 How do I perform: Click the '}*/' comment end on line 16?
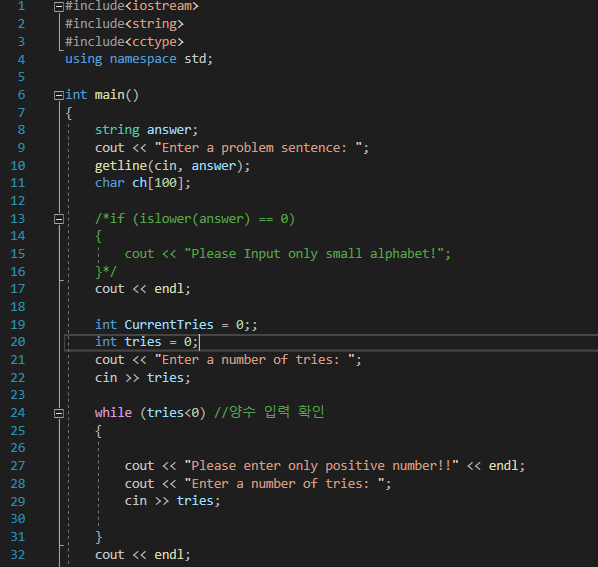(x=106, y=272)
